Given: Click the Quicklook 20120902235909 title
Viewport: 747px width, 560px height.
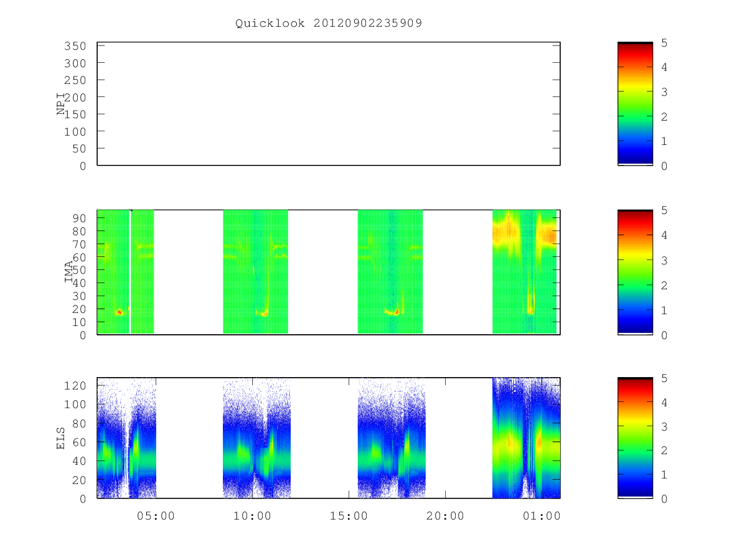Looking at the screenshot, I should [329, 24].
